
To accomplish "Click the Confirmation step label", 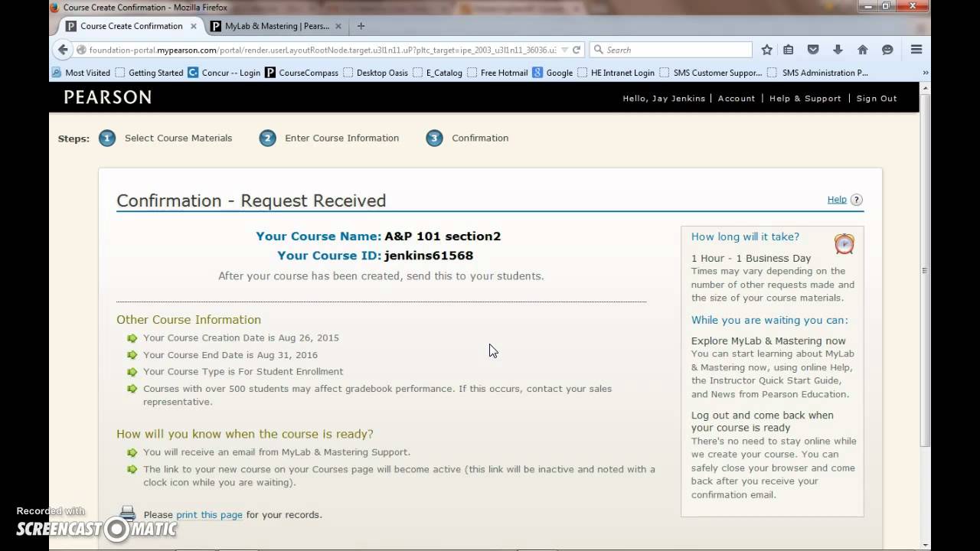I will 480,138.
